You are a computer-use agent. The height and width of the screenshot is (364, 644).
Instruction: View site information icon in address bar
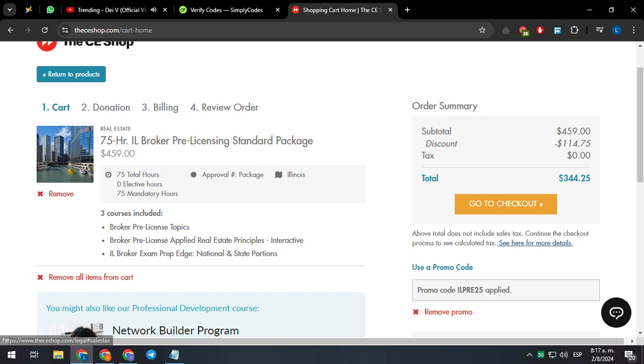tap(65, 30)
